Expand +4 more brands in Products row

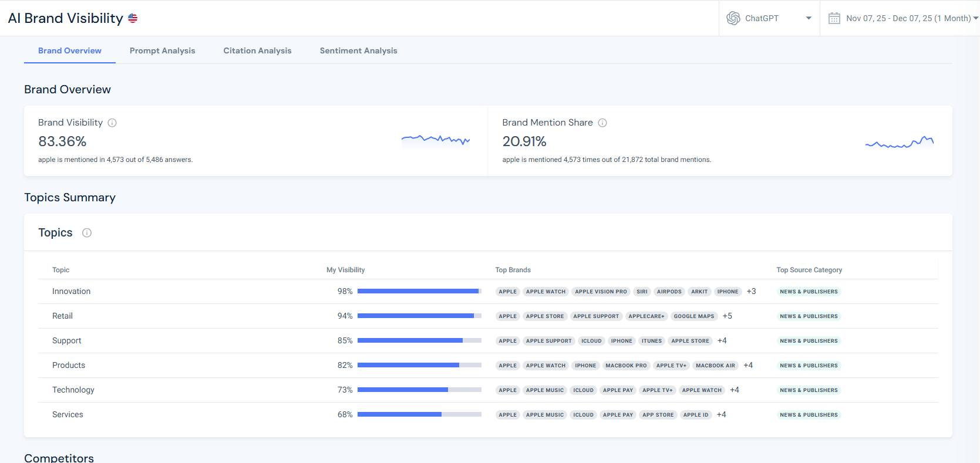coord(748,365)
